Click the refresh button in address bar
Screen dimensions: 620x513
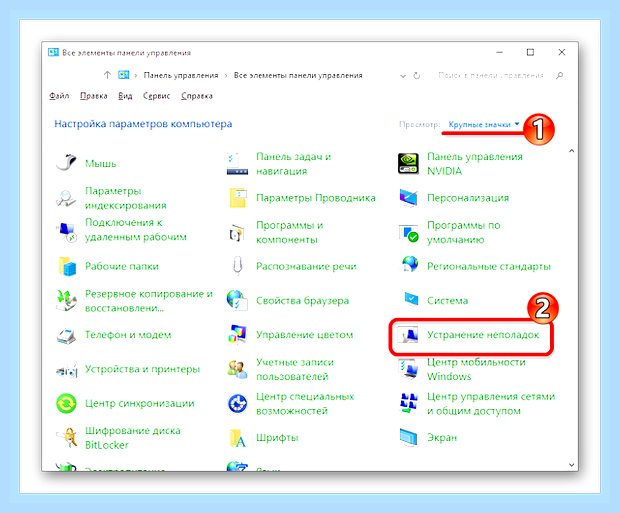pyautogui.click(x=416, y=76)
